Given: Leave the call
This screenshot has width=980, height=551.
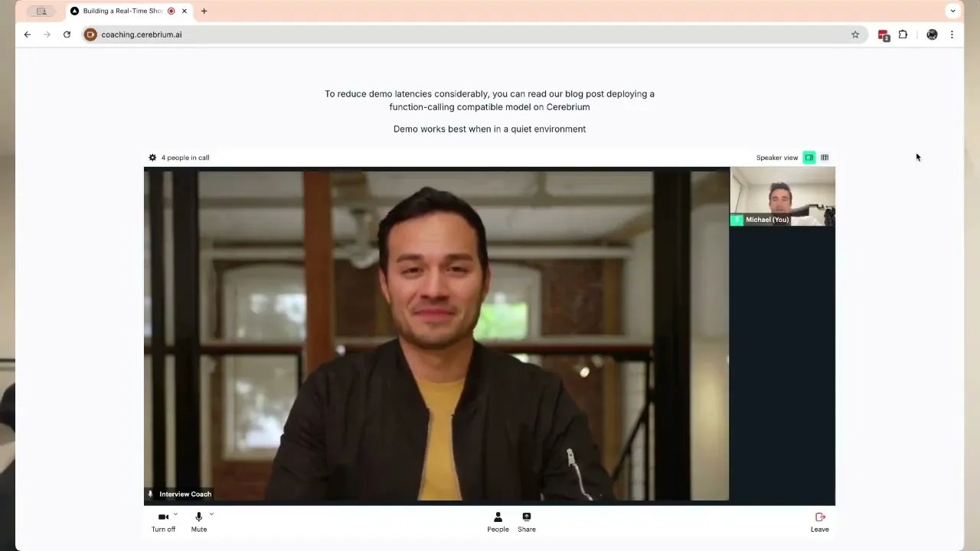Looking at the screenshot, I should click(820, 522).
